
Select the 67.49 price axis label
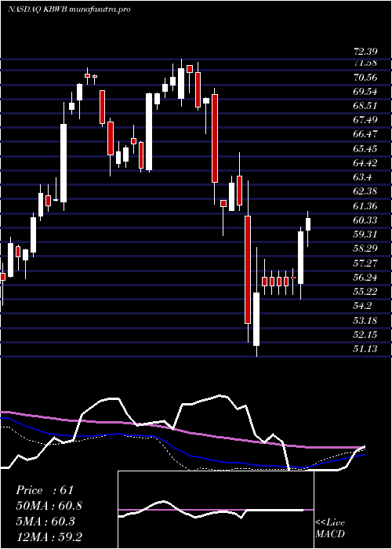365,120
